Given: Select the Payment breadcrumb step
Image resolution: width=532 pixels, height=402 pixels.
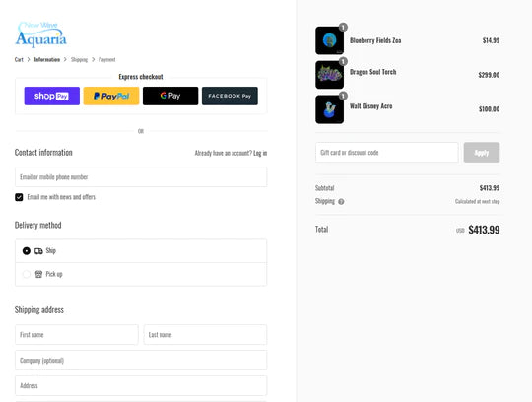Looking at the screenshot, I should [106, 60].
